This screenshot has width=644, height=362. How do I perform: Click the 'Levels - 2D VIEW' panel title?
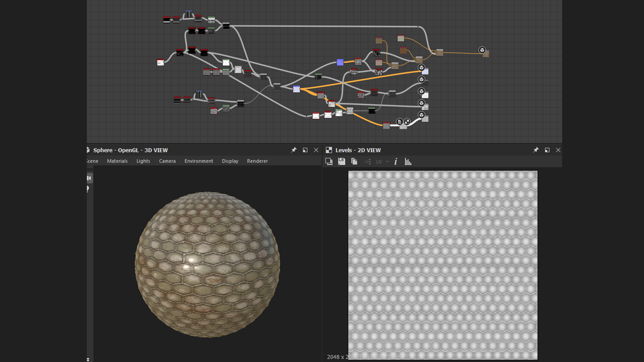358,150
